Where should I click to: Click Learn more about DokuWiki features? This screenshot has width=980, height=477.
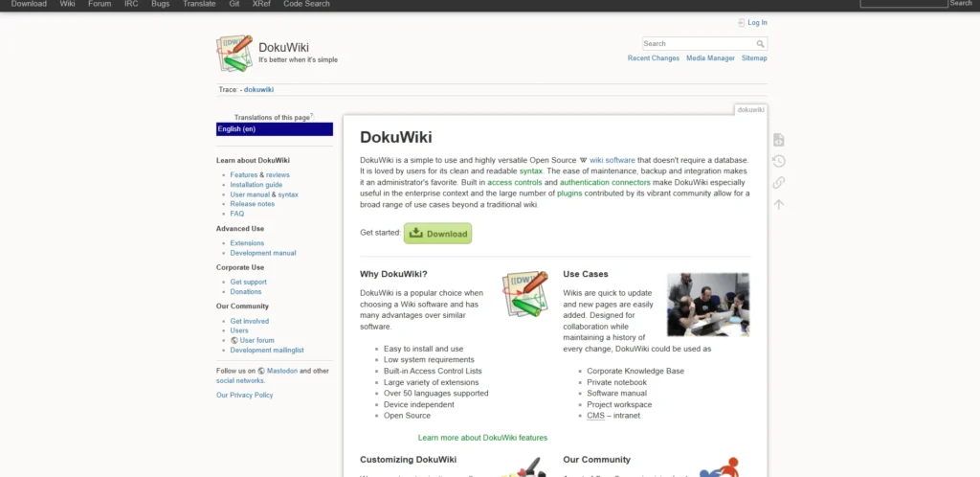482,438
